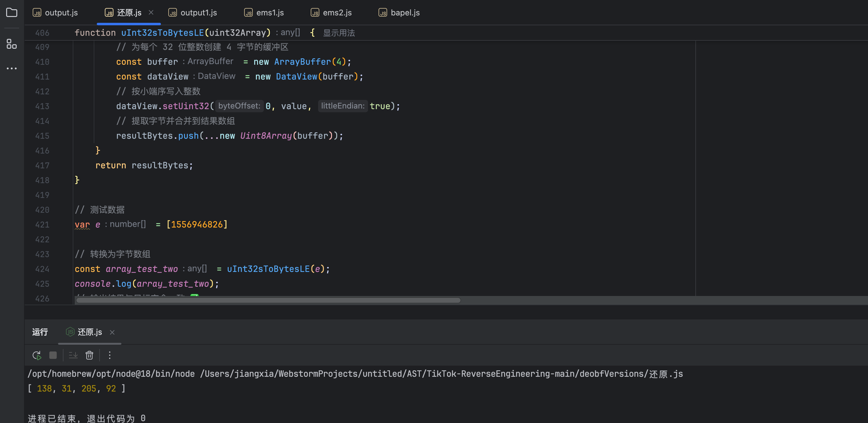The image size is (868, 423).
Task: Open ems2.js tab
Action: point(331,13)
